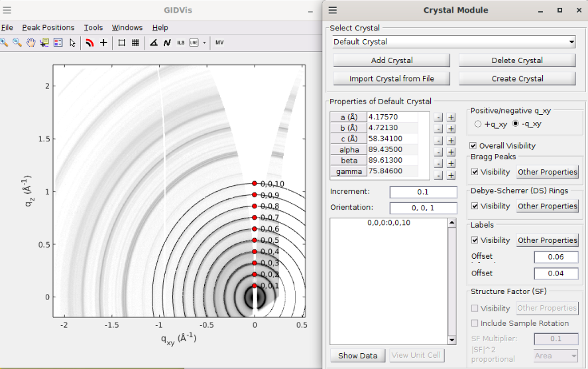Open Labels Other Properties
Viewport: 588px width, 369px height.
(x=547, y=240)
